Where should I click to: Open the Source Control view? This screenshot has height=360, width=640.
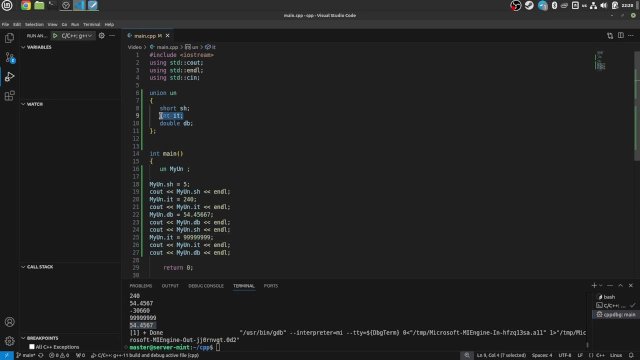(9, 58)
